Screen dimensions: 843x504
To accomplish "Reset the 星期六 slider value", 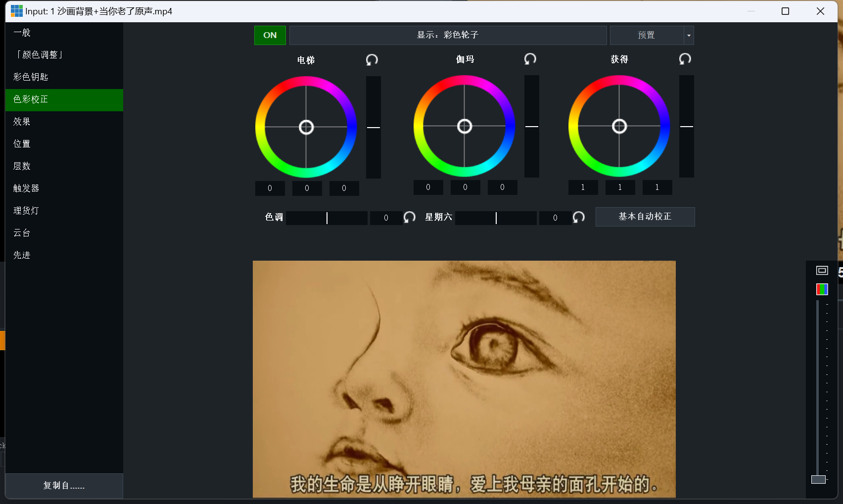I will (x=578, y=217).
